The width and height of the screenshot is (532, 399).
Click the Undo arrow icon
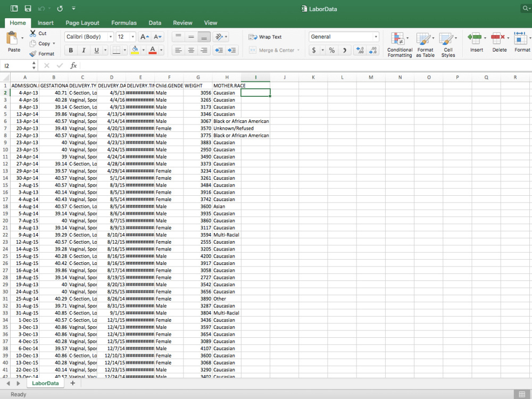click(x=41, y=9)
